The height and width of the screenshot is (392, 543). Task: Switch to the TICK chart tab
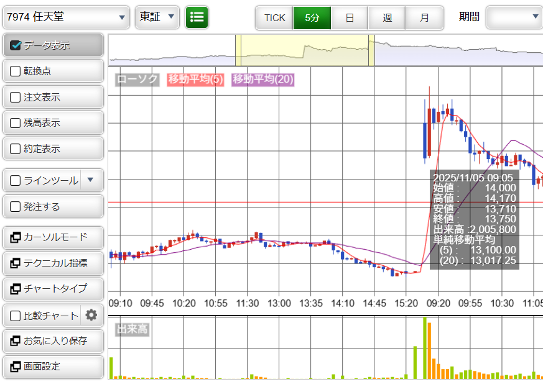click(x=274, y=17)
